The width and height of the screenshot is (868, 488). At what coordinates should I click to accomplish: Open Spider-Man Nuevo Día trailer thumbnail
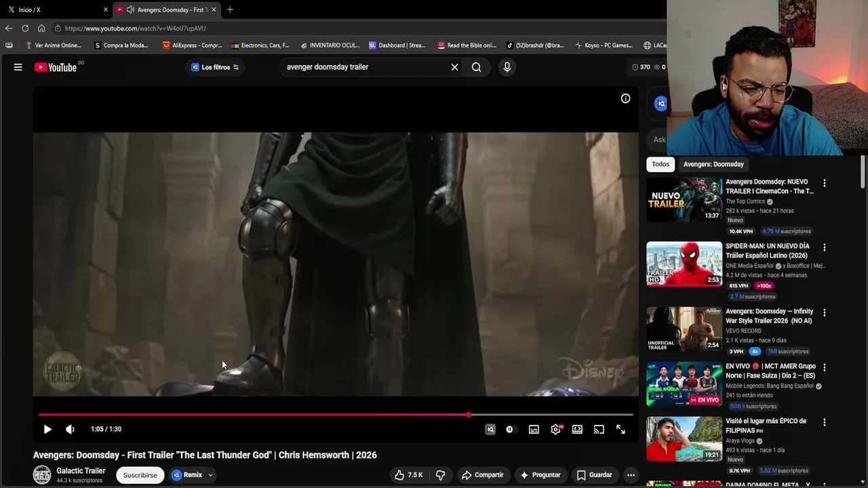pyautogui.click(x=684, y=264)
